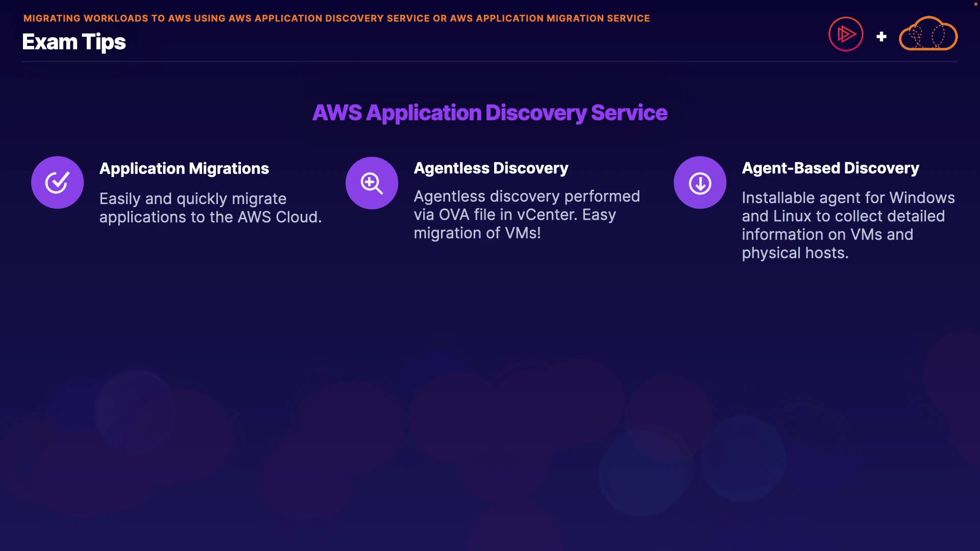Click the orange cloud brain logo
Image resolution: width=980 pixels, height=551 pixels.
pyautogui.click(x=928, y=34)
